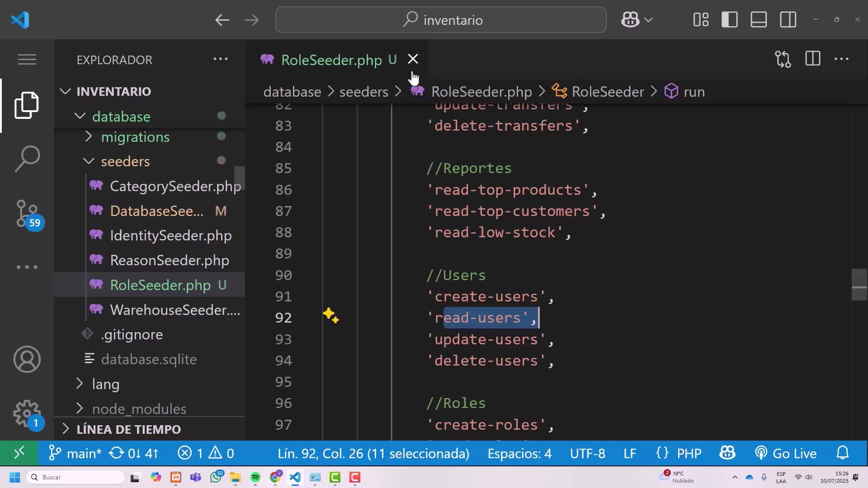The height and width of the screenshot is (488, 868).
Task: Open the Copilot dropdown arrow in title bar
Action: pos(648,20)
